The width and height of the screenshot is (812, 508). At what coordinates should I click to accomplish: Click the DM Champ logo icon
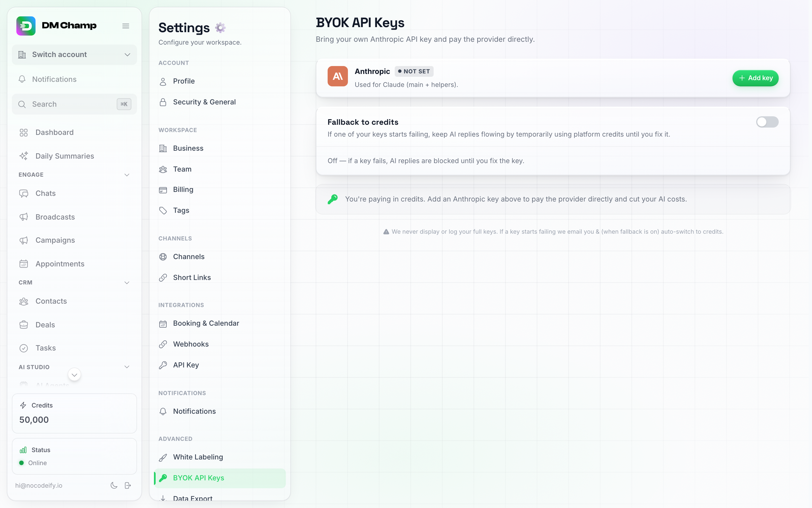pos(26,26)
